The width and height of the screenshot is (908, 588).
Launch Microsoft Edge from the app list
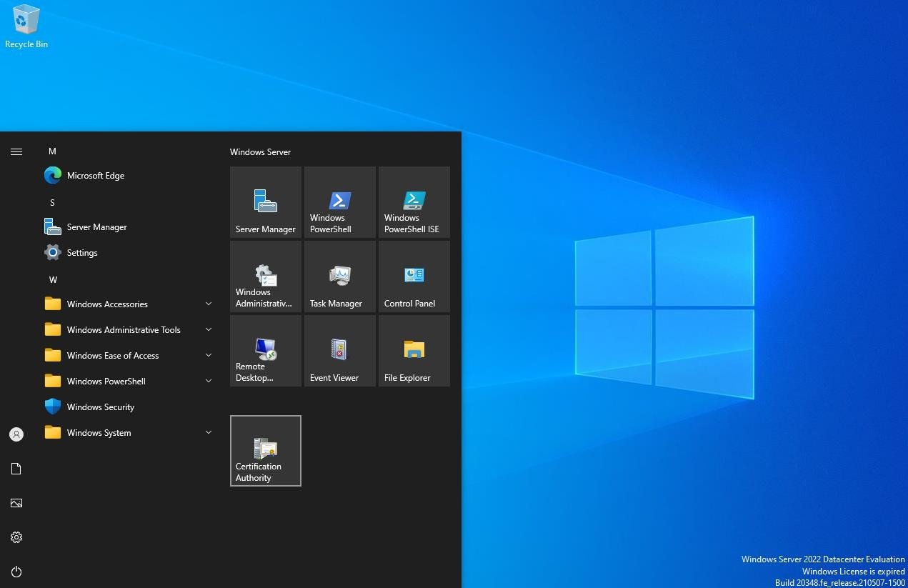[129, 176]
